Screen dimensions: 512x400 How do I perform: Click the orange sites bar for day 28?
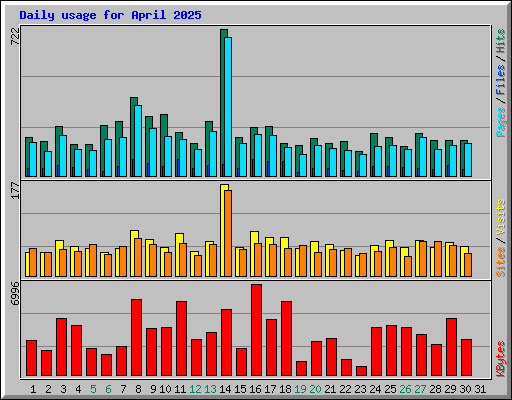pyautogui.click(x=438, y=259)
